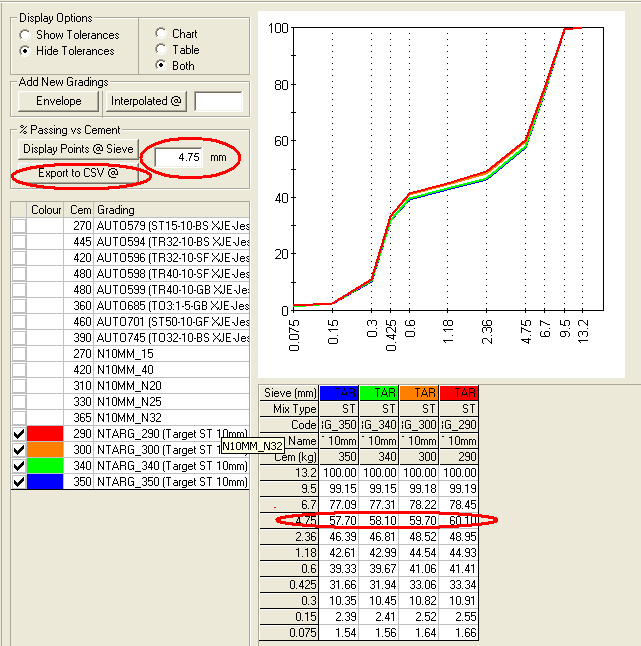The image size is (641, 646).
Task: Enable the AUTO579 grading checkbox
Action: coord(19,227)
